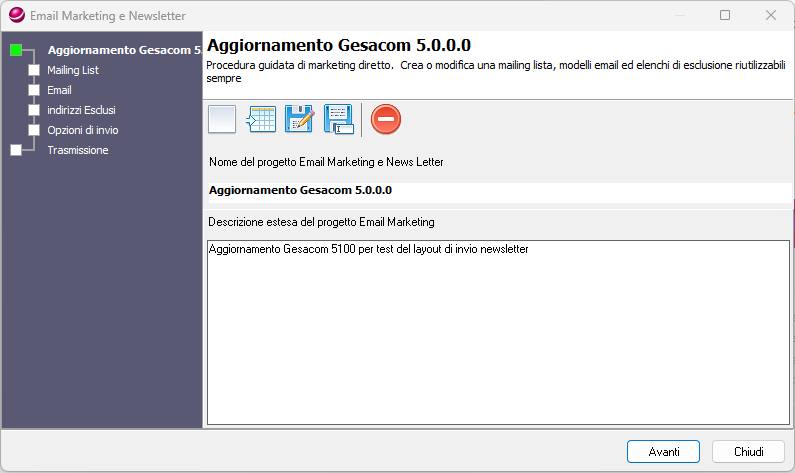Open the Email step in sidebar
Viewport: 795px width, 473px height.
pos(59,90)
